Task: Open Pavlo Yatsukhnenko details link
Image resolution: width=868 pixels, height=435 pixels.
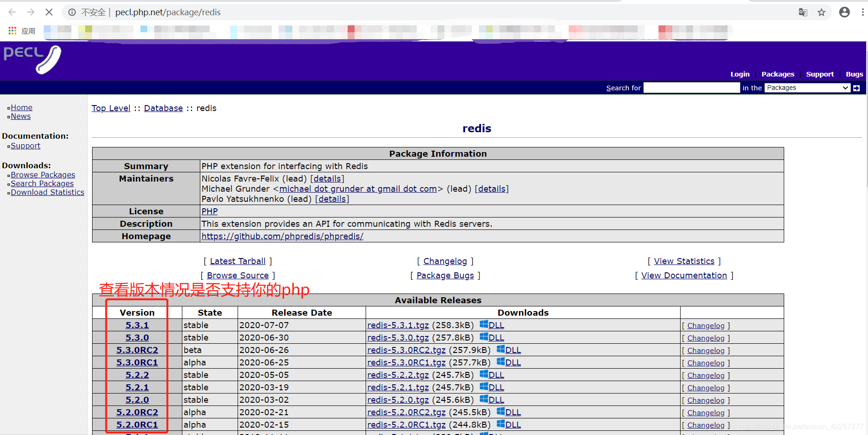Action: click(332, 199)
